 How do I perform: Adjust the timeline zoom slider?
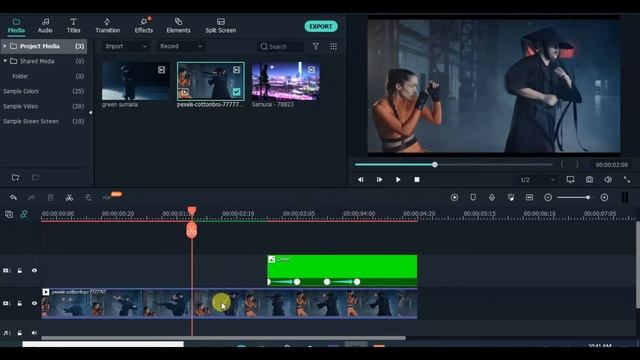[x=574, y=198]
